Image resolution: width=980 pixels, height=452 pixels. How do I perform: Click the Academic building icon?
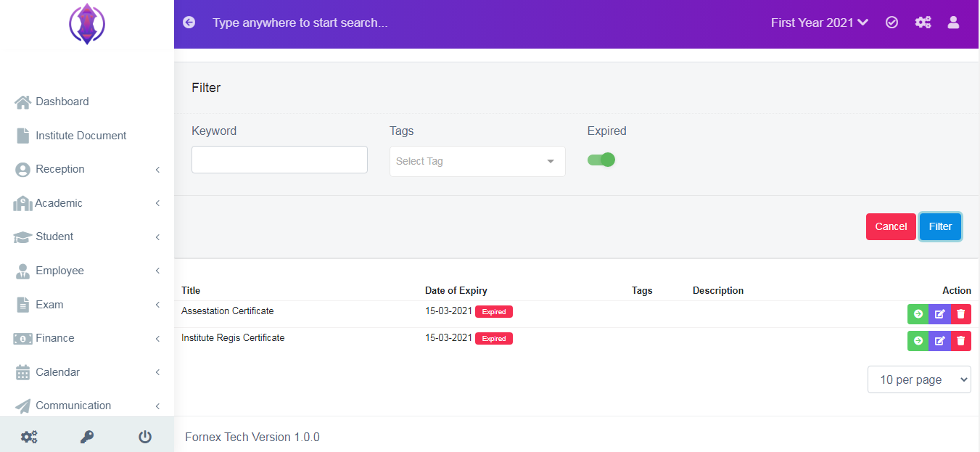pos(23,203)
